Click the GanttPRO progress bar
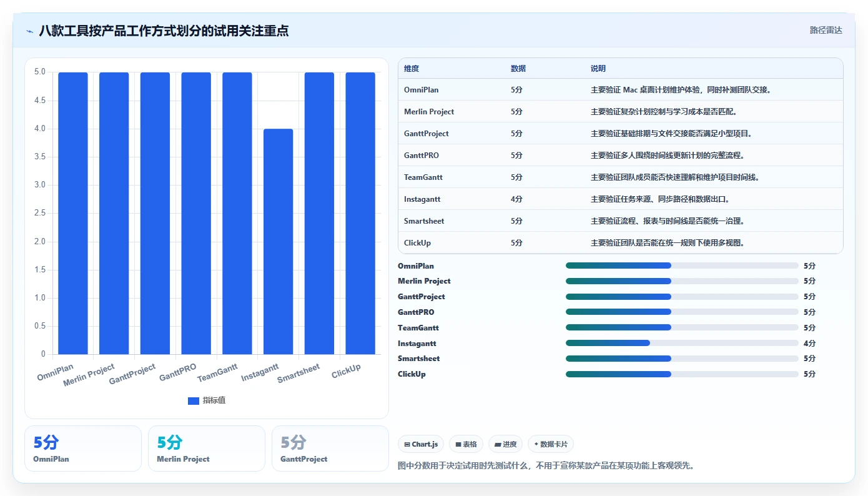868x496 pixels. pyautogui.click(x=682, y=312)
